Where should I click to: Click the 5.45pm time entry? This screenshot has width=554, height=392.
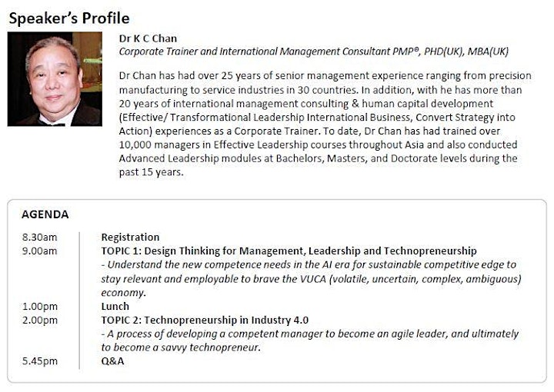click(x=40, y=361)
